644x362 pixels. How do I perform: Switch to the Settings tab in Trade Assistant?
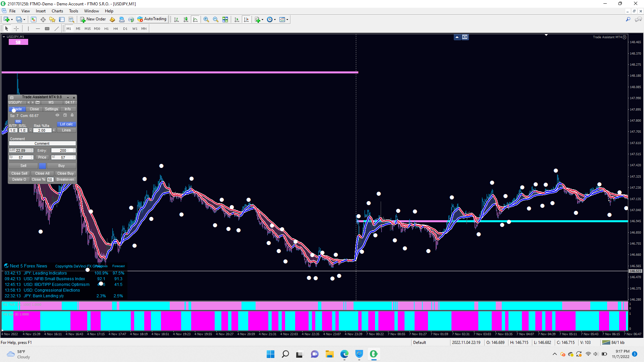(x=51, y=109)
